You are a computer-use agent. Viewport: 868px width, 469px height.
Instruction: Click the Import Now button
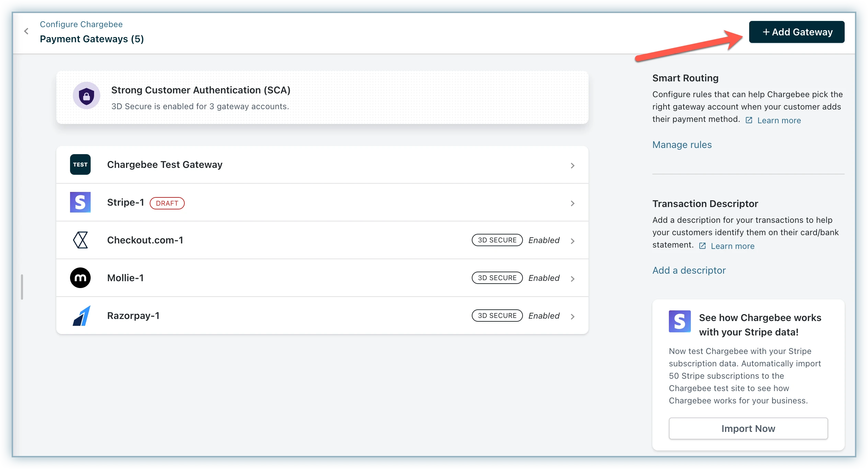748,428
